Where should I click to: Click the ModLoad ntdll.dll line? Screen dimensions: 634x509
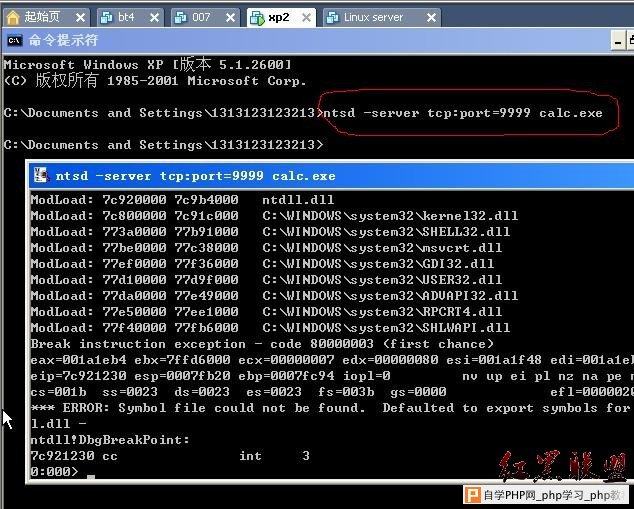click(x=182, y=200)
